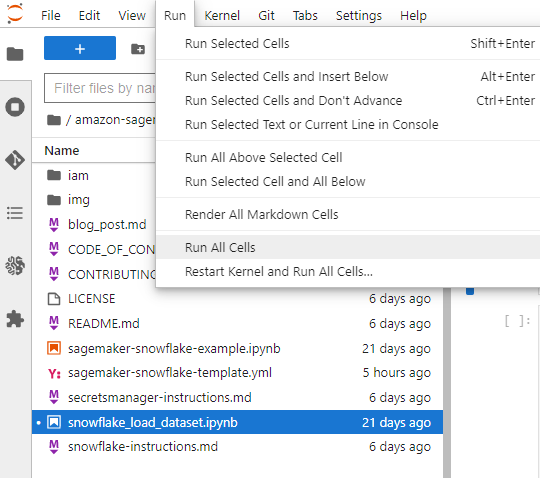The height and width of the screenshot is (478, 540).
Task: Open the Settings menu
Action: 359,15
